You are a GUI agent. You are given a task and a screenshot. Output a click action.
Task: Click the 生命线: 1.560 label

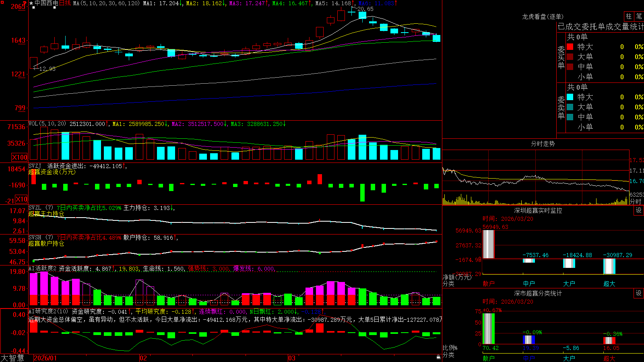tap(164, 269)
